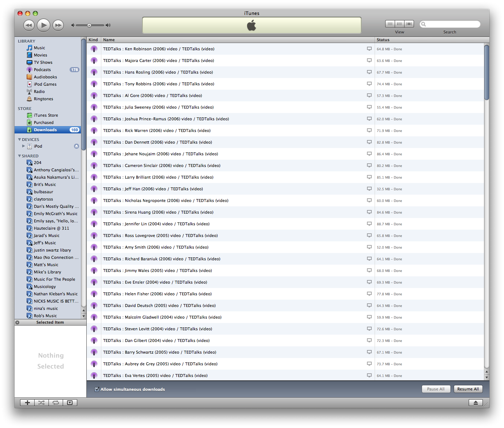
Task: Sort by the Name column header
Action: pyautogui.click(x=238, y=40)
